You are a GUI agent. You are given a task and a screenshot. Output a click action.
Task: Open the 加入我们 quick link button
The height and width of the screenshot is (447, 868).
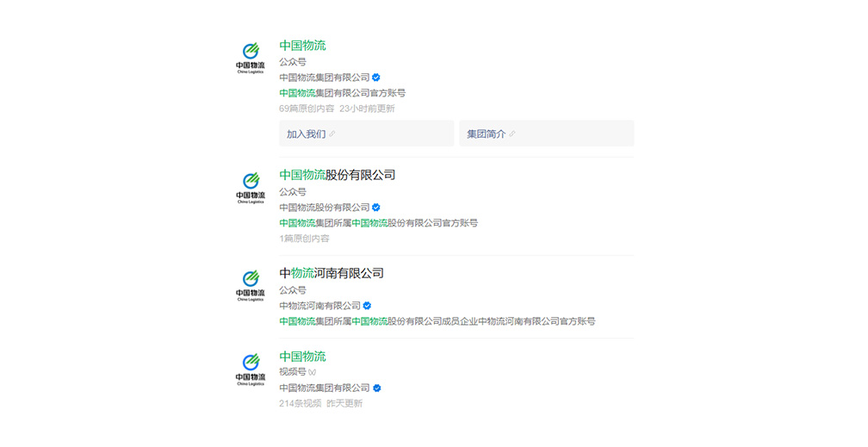(367, 133)
